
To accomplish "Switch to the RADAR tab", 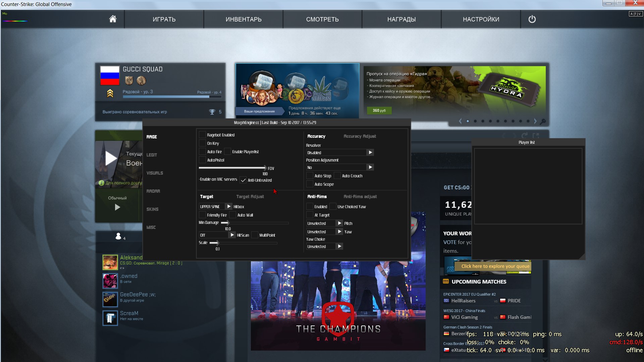I will pyautogui.click(x=153, y=191).
